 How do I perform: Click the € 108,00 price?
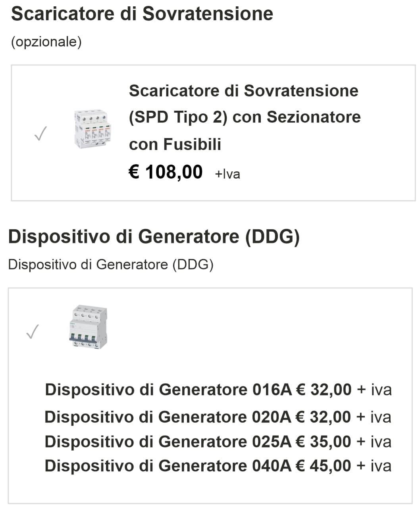click(x=166, y=172)
